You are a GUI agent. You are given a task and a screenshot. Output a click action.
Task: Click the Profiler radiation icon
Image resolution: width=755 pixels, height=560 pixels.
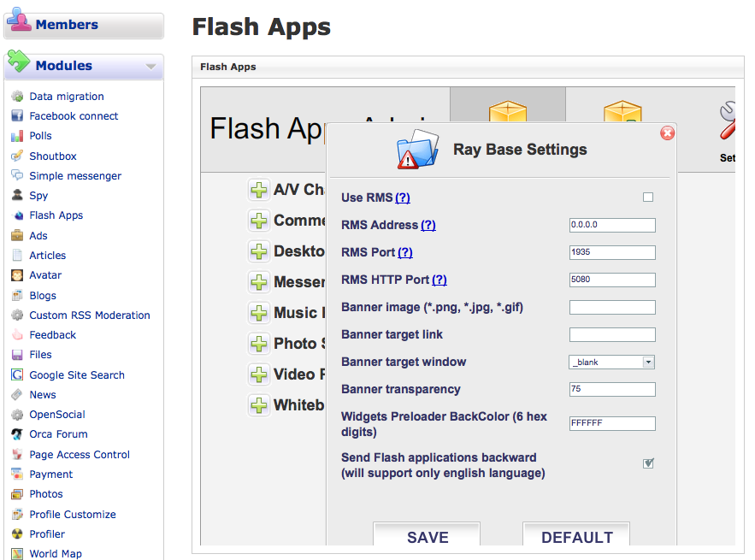(x=17, y=534)
